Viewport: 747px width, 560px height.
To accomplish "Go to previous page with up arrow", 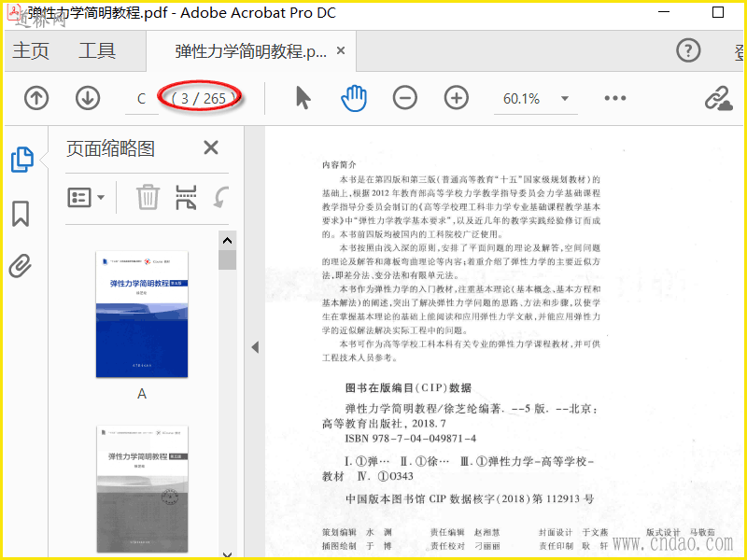I will pyautogui.click(x=36, y=99).
